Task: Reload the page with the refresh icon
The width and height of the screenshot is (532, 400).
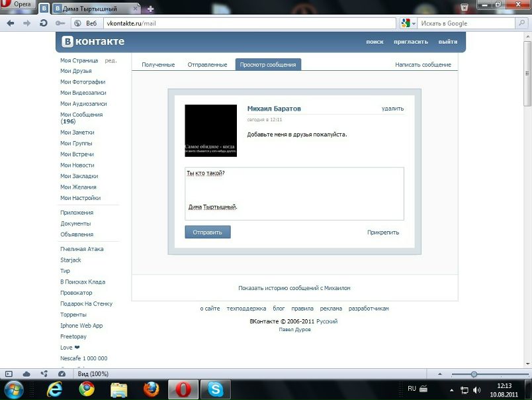Action: coord(44,23)
